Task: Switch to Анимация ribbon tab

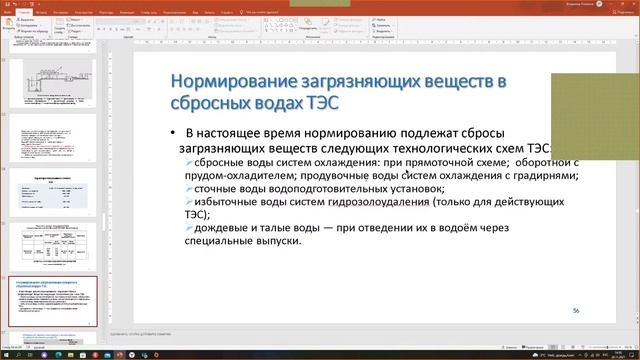Action: tap(127, 12)
